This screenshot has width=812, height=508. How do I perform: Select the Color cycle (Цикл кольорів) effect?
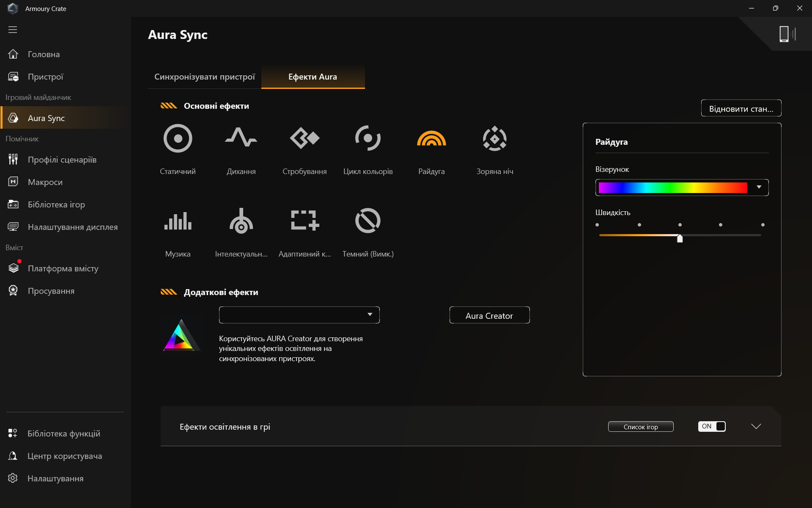368,138
